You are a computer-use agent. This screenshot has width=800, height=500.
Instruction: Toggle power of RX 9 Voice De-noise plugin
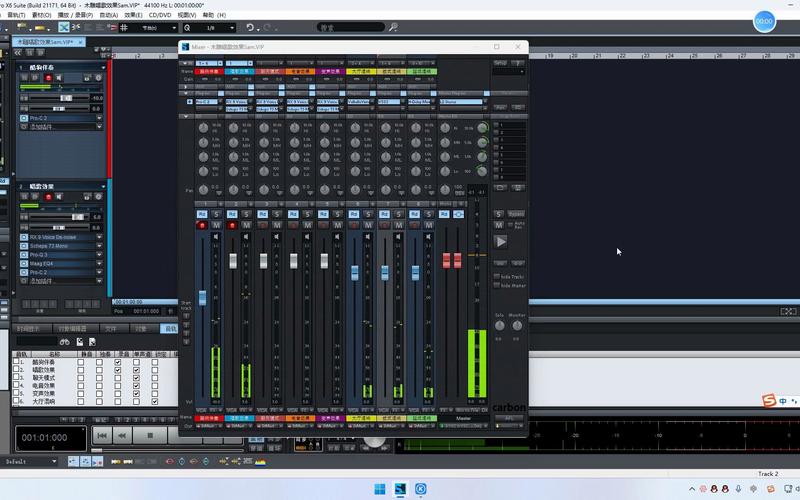tap(24, 237)
